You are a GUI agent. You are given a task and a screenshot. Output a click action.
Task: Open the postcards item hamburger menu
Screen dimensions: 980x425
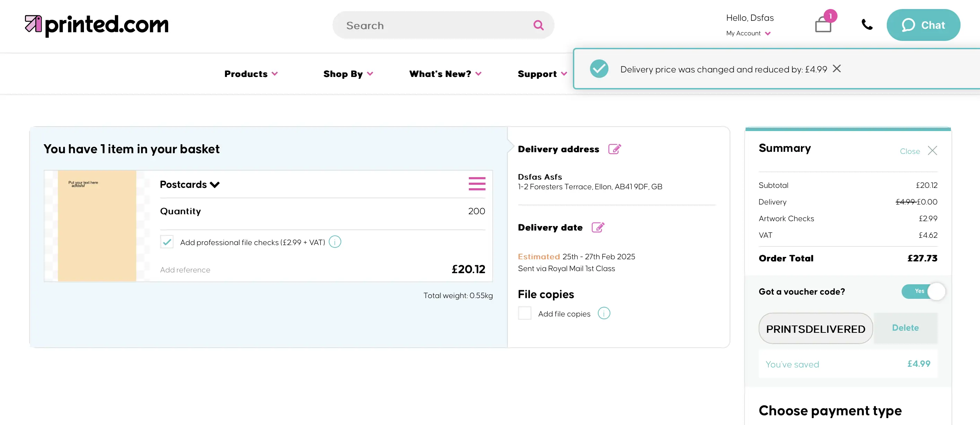(477, 184)
